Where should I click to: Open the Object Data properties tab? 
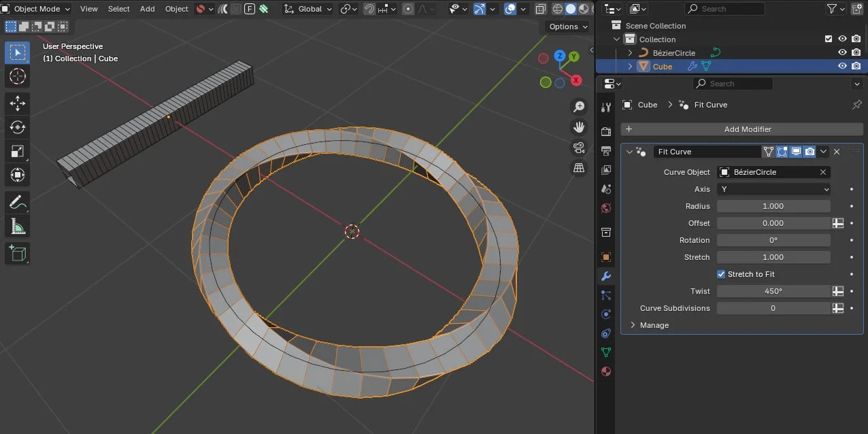click(605, 352)
